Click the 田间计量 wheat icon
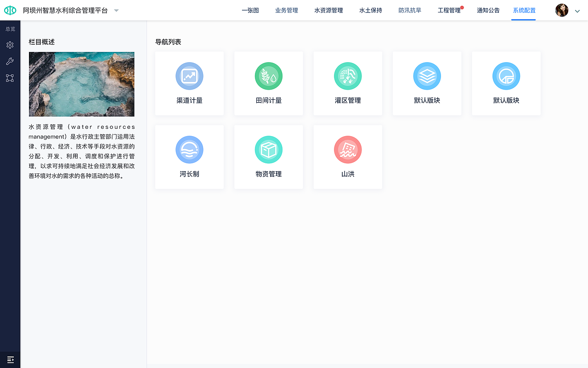Viewport: 588px width, 368px height. pyautogui.click(x=268, y=76)
